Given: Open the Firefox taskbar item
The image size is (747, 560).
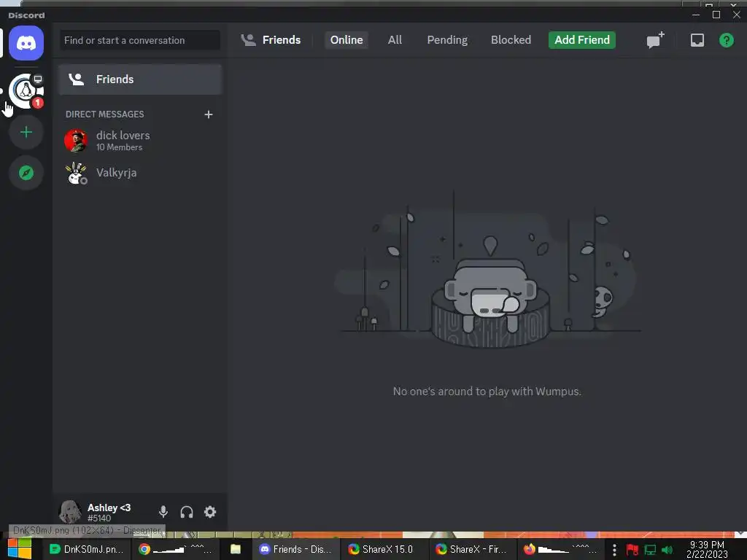Looking at the screenshot, I should pyautogui.click(x=561, y=550).
